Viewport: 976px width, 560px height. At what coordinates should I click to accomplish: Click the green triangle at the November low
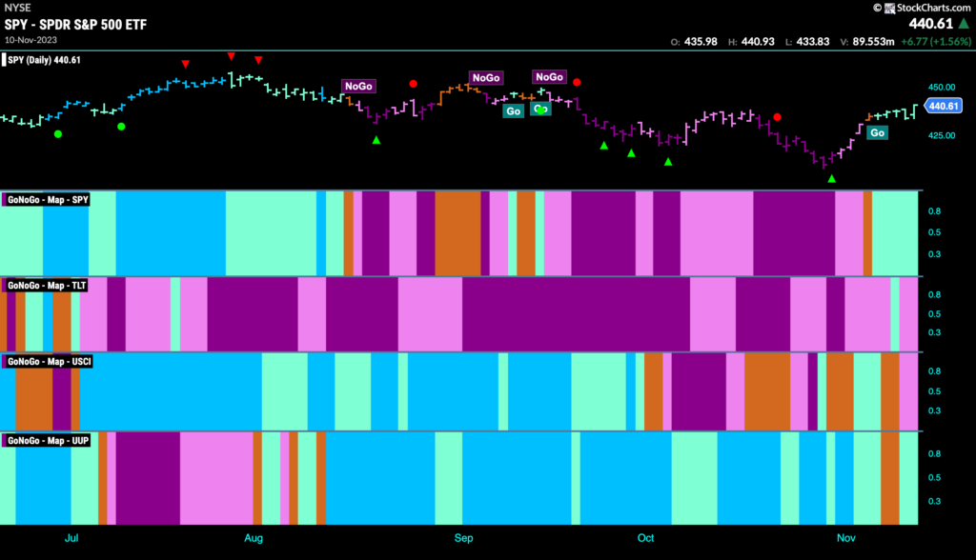(831, 179)
